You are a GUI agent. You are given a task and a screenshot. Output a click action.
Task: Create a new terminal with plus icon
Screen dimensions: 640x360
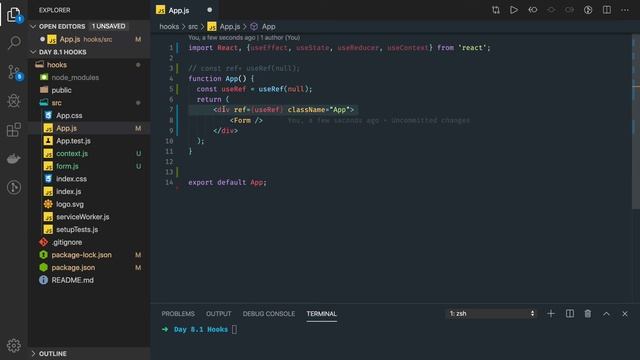551,313
